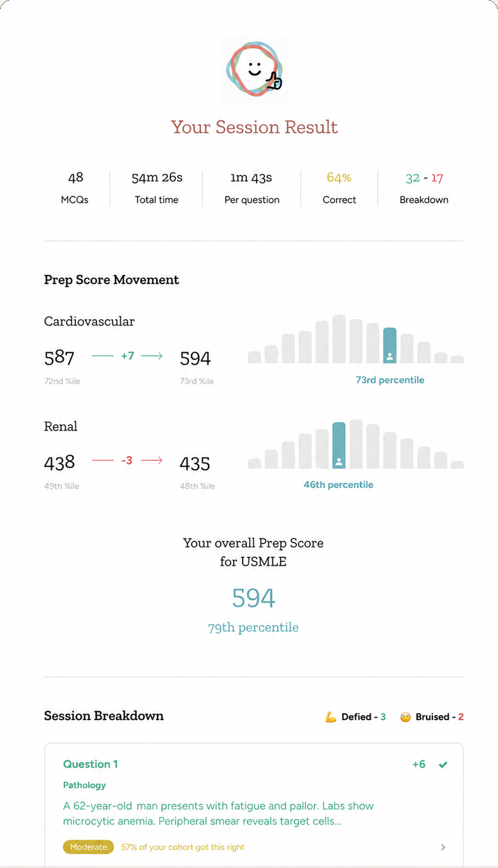Click the red arrow after -3
Screen dimensions: 498x868
[151, 460]
